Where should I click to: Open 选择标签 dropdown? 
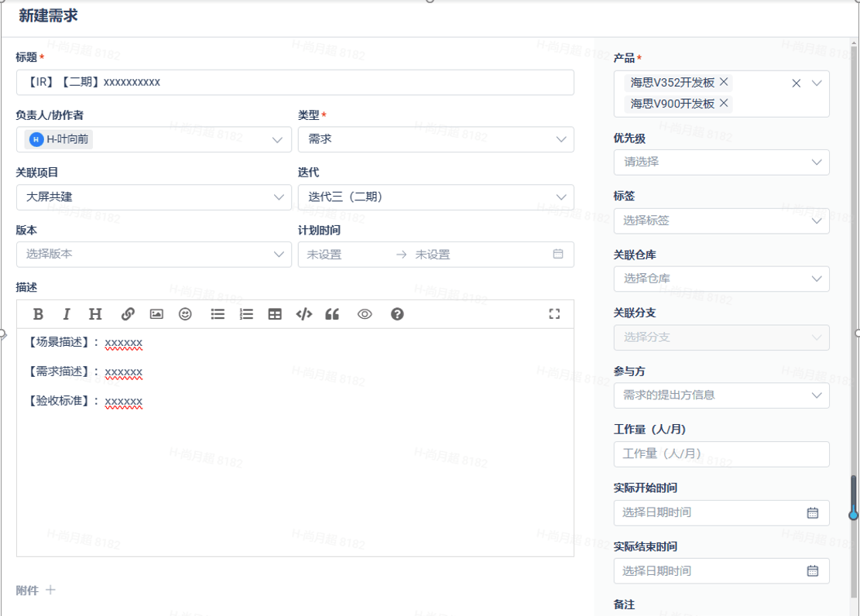click(x=721, y=221)
